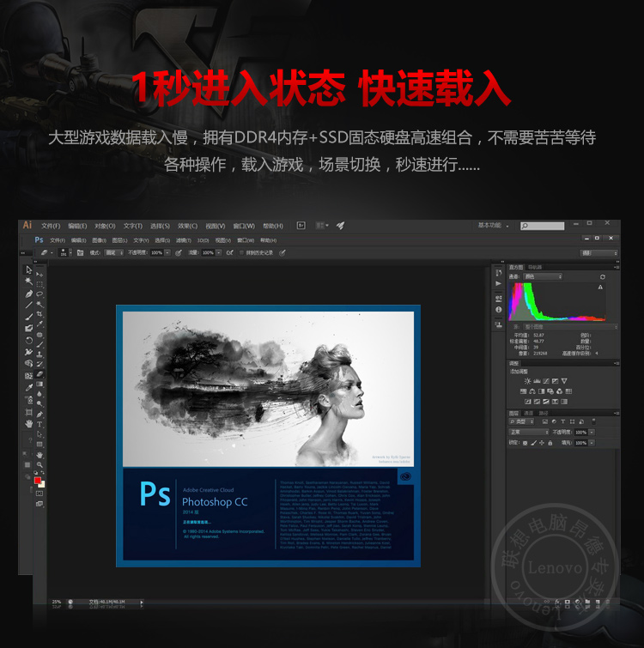644x648 pixels.
Task: Open the layer filter Kind dropdown
Action: coord(521,421)
